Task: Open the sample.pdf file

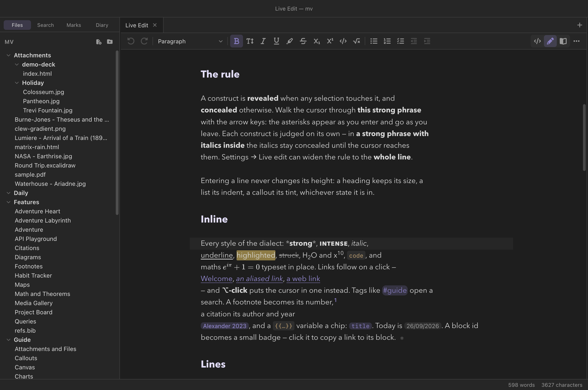Action: (30, 175)
